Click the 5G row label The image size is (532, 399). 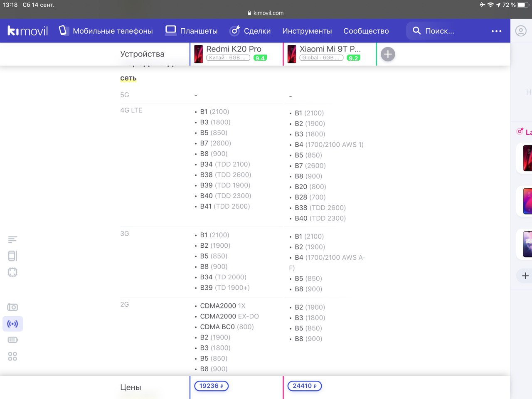[125, 95]
